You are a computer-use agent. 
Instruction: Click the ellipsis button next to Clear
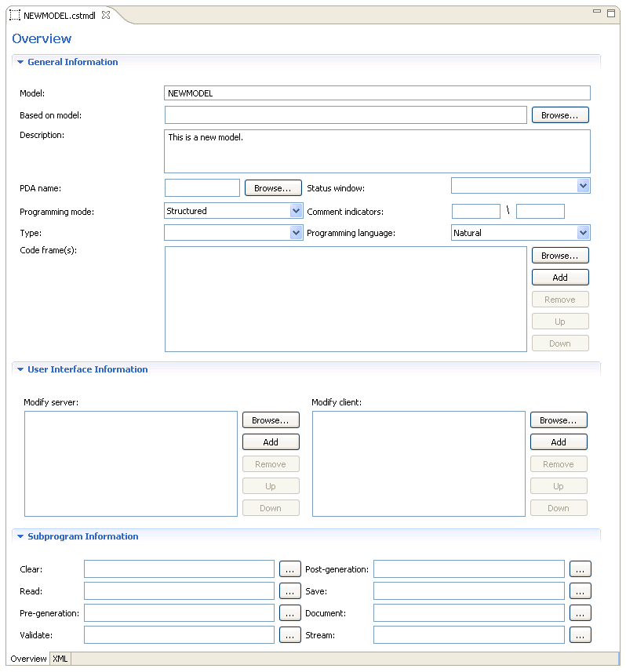290,569
